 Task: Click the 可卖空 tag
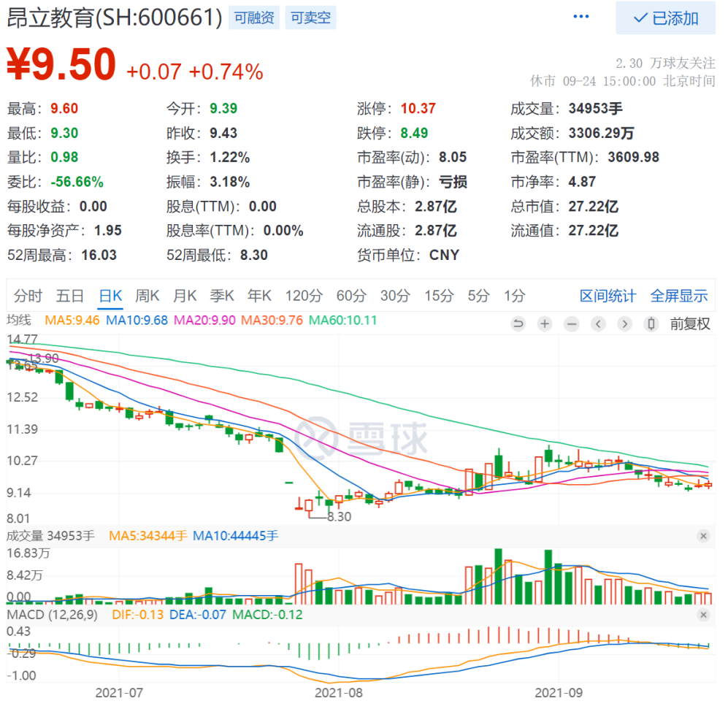pyautogui.click(x=310, y=18)
